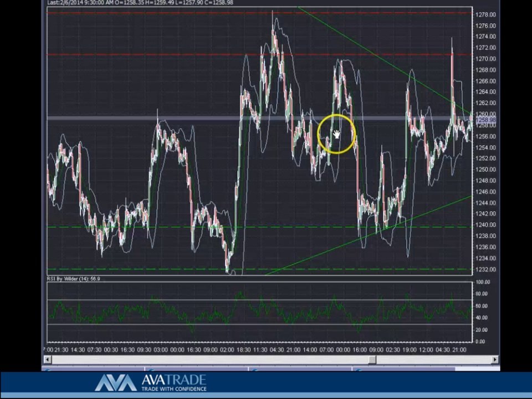The image size is (532, 399).
Task: Click the Last 2/6/2014 OHLC info line
Action: click(140, 3)
